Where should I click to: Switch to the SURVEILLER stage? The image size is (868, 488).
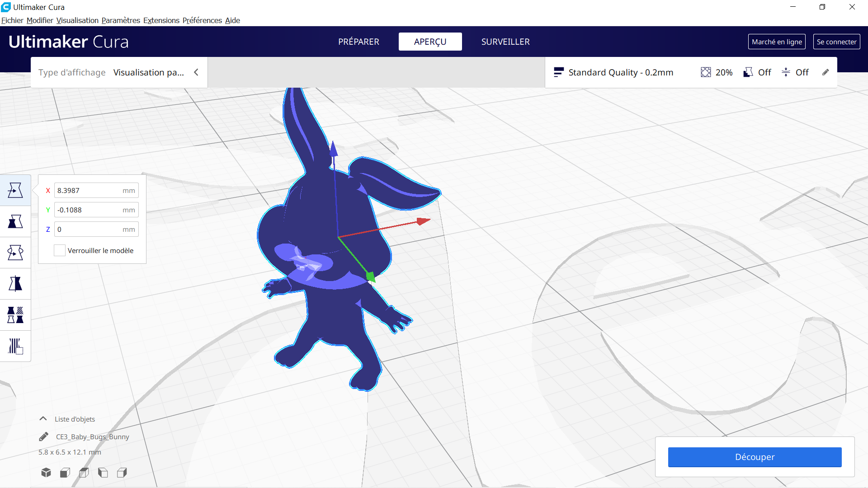[505, 42]
